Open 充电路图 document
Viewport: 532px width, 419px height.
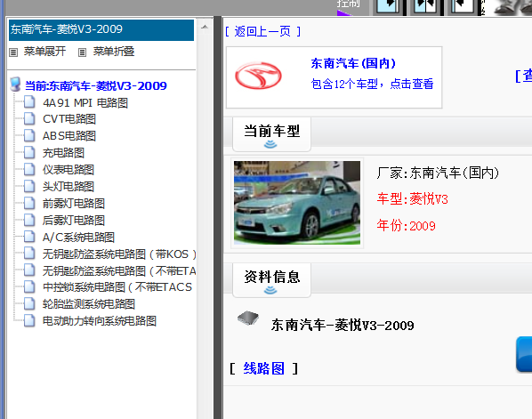click(x=63, y=153)
